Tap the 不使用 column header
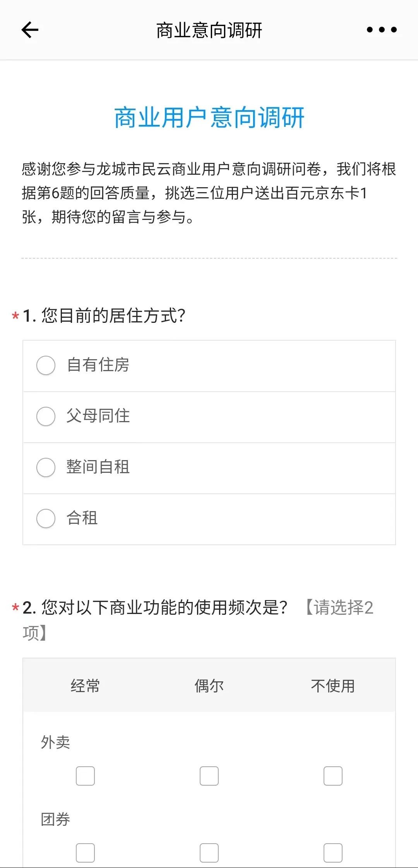418x868 pixels. click(333, 686)
